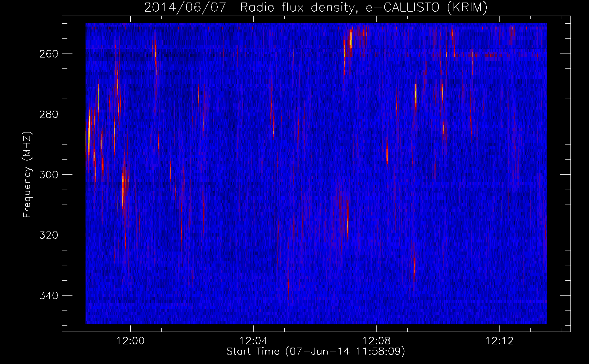589x364 pixels.
Task: Click the 'Start Time (07-Jun-14 11:58:09)' label
Action: tap(316, 352)
